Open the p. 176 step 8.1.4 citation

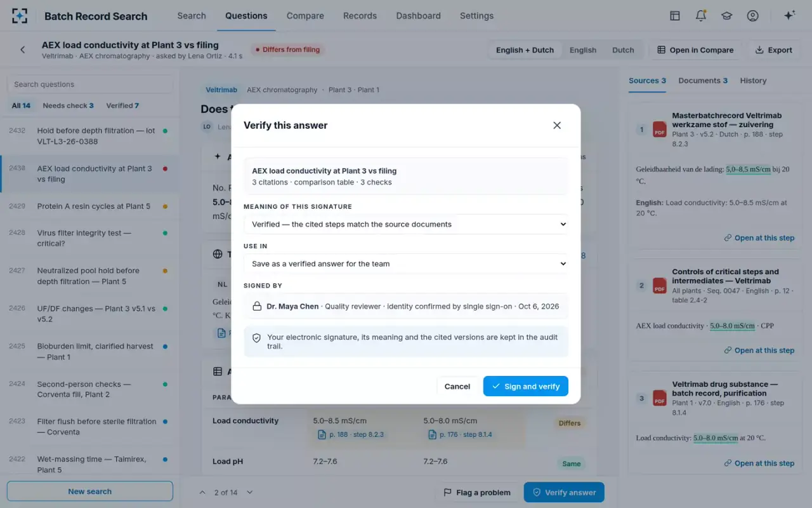(x=461, y=435)
